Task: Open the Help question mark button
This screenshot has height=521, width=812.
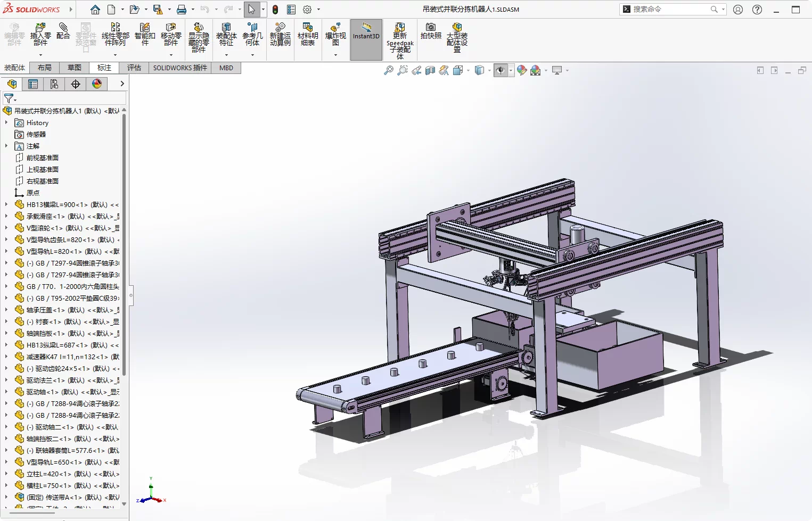Action: click(757, 10)
